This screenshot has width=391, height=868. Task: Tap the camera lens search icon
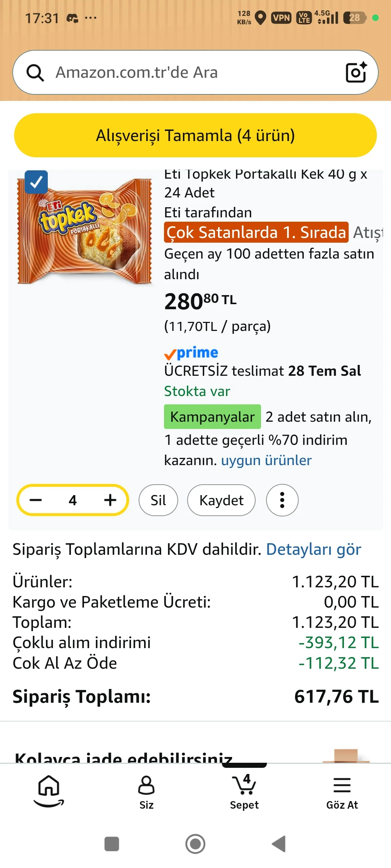[x=356, y=72]
